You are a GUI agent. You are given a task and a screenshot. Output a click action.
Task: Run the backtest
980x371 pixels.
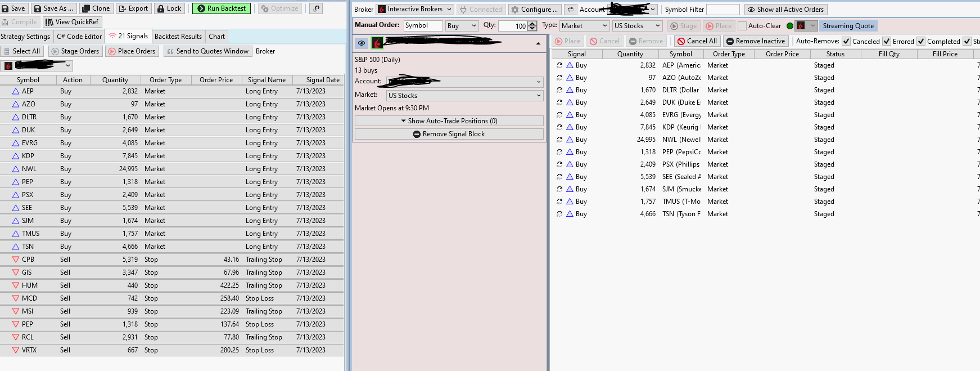coord(222,8)
